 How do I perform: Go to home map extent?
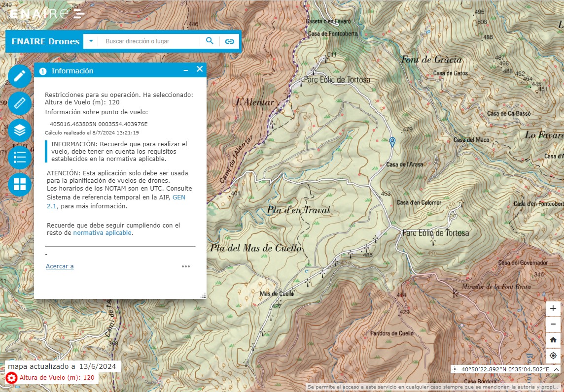click(553, 340)
